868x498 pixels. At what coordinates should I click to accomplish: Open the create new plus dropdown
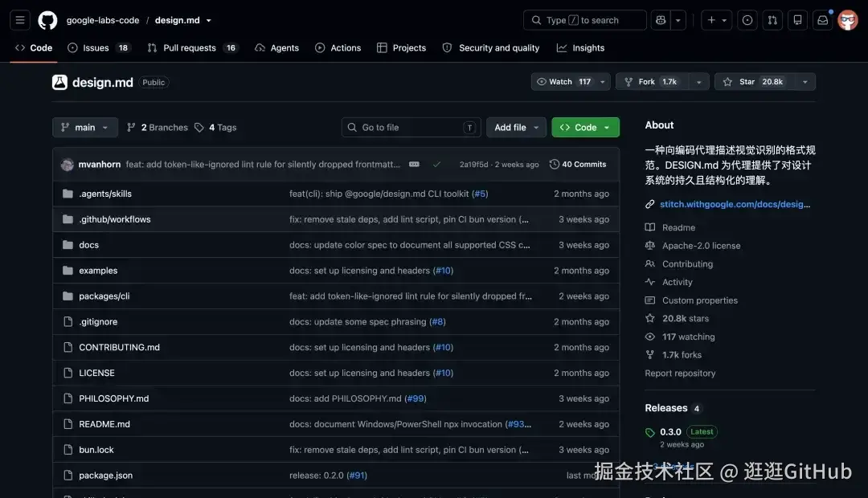coord(716,20)
